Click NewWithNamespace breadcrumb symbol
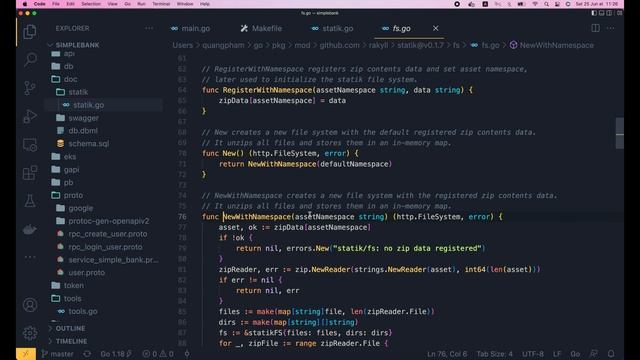 pyautogui.click(x=552, y=45)
